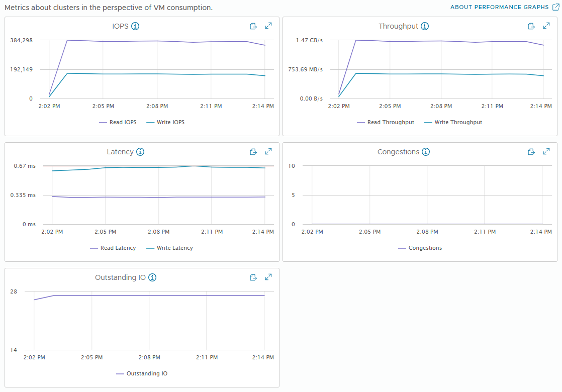Screen dimensions: 562x392
Task: Click the VM consumption metrics description text
Action: coord(109,8)
